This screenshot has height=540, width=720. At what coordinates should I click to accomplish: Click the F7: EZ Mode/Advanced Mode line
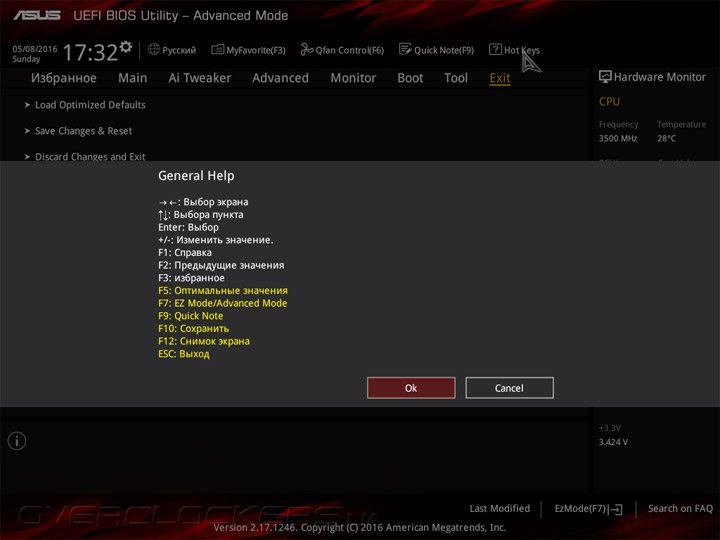coord(223,303)
